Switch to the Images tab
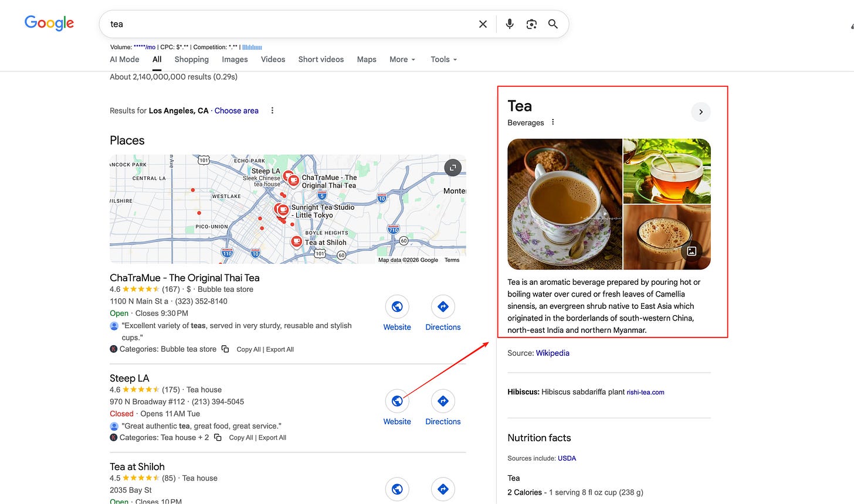This screenshot has width=854, height=504. coord(235,59)
